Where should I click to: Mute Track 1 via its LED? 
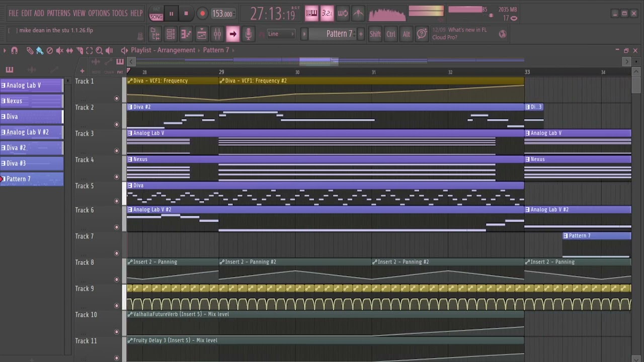point(117,99)
